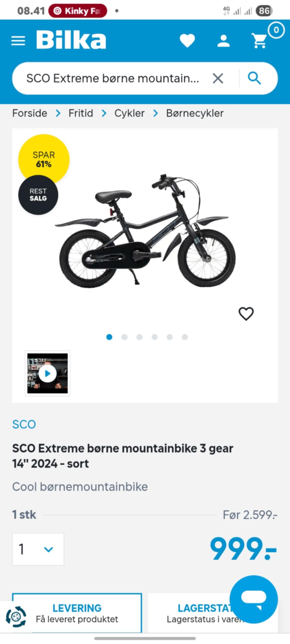Click the Bilka logo
The height and width of the screenshot is (644, 290).
71,40
